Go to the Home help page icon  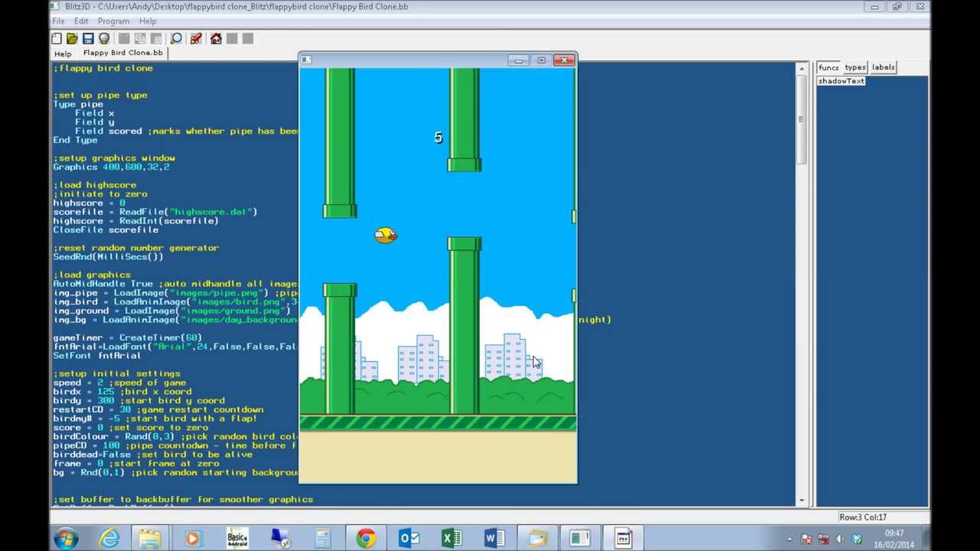[216, 38]
